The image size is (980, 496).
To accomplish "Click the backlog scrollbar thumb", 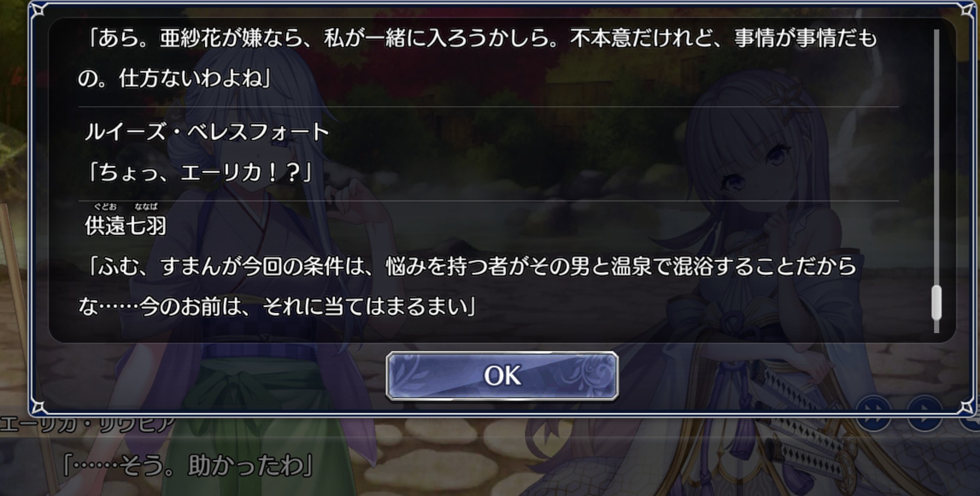I will (x=936, y=302).
